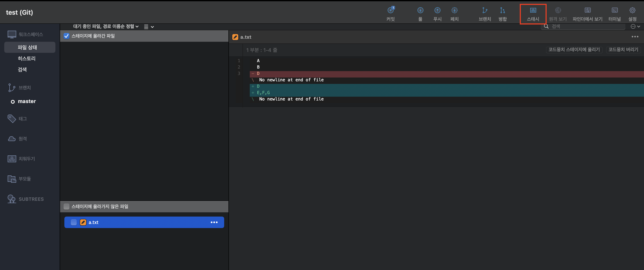Expand the list view mode dropdown
This screenshot has width=644, height=270.
pos(149,27)
